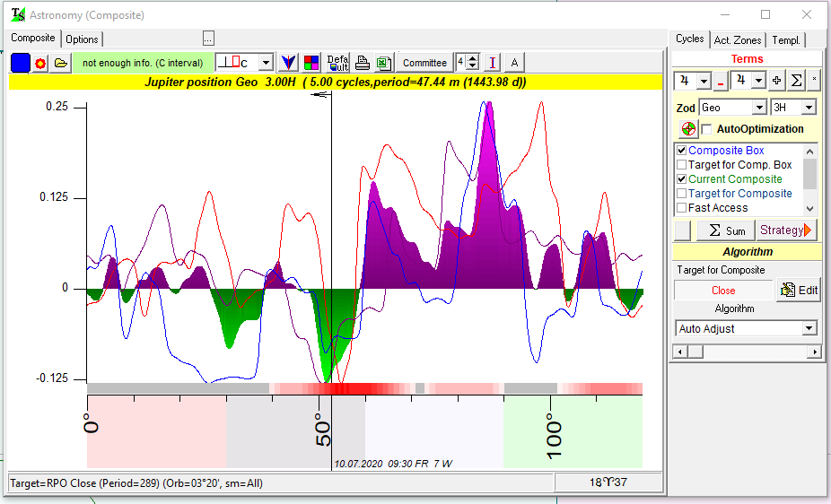Open the four-color grid icon
The height and width of the screenshot is (504, 831).
311,63
